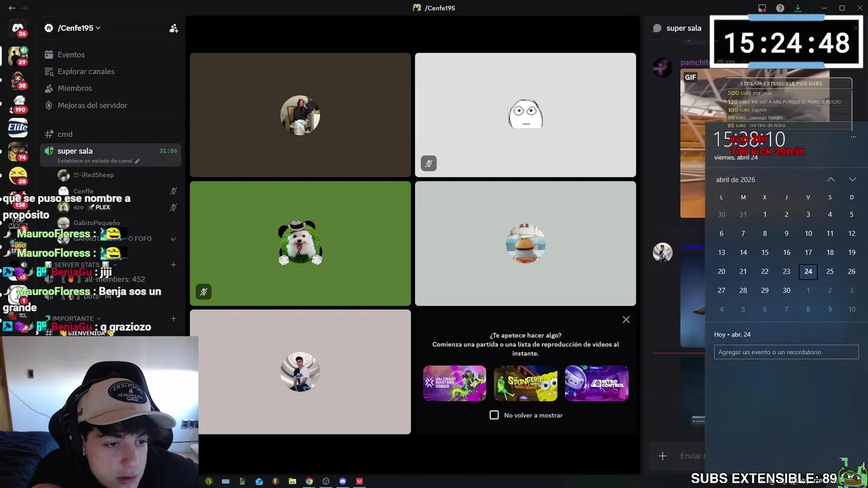Select April 15 in the calendar

[764, 252]
